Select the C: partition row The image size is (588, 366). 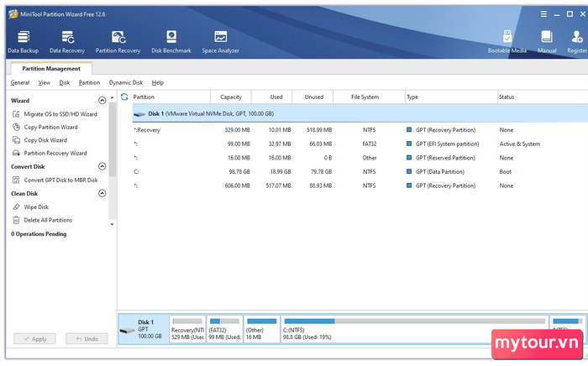360,172
